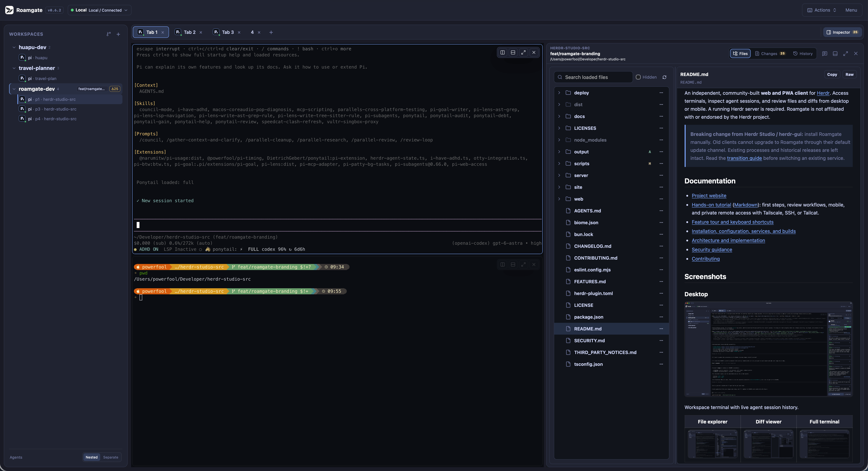Open the Menu in top bar
This screenshot has height=471, width=868.
click(851, 10)
